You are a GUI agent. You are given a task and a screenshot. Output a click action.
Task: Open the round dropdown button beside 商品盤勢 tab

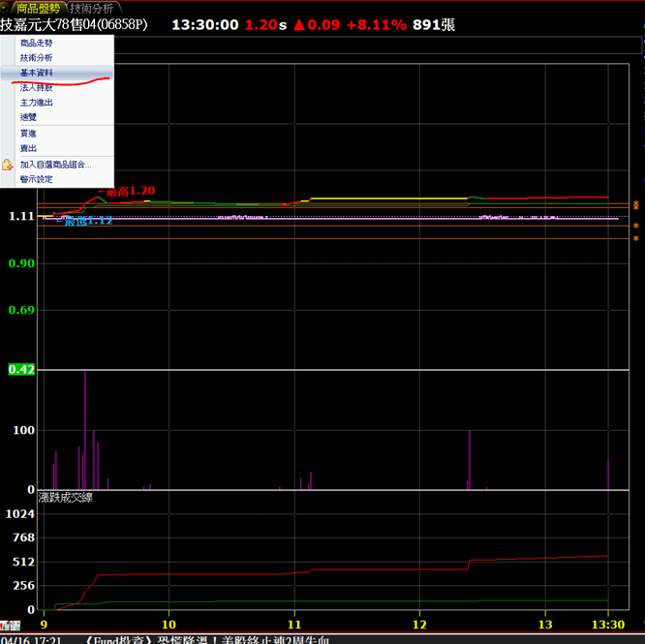coord(4,7)
